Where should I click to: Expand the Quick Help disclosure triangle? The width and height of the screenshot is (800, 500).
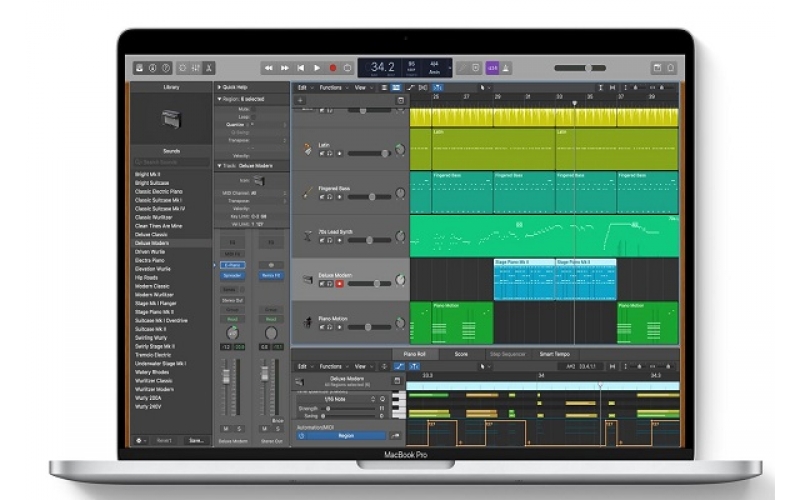[219, 87]
